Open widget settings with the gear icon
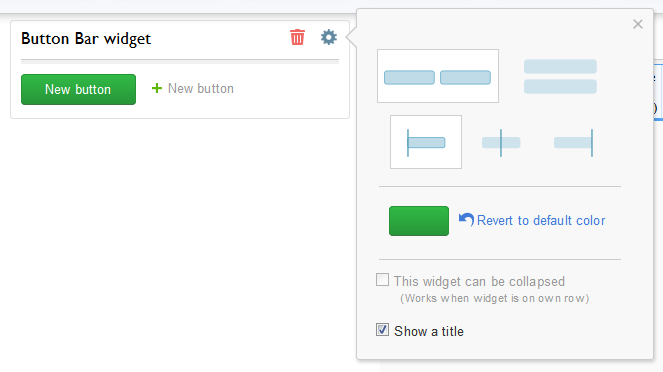663x372 pixels. pos(329,37)
